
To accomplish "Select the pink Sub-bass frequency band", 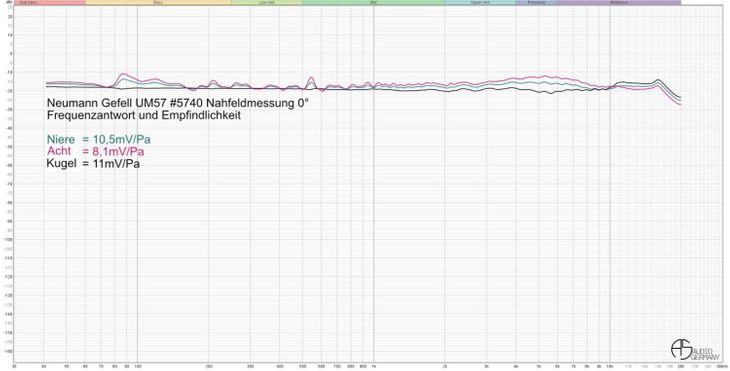I will [50, 2].
